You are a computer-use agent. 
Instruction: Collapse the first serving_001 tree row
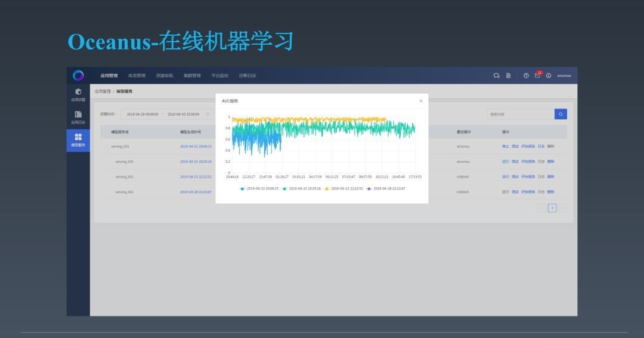click(x=107, y=146)
